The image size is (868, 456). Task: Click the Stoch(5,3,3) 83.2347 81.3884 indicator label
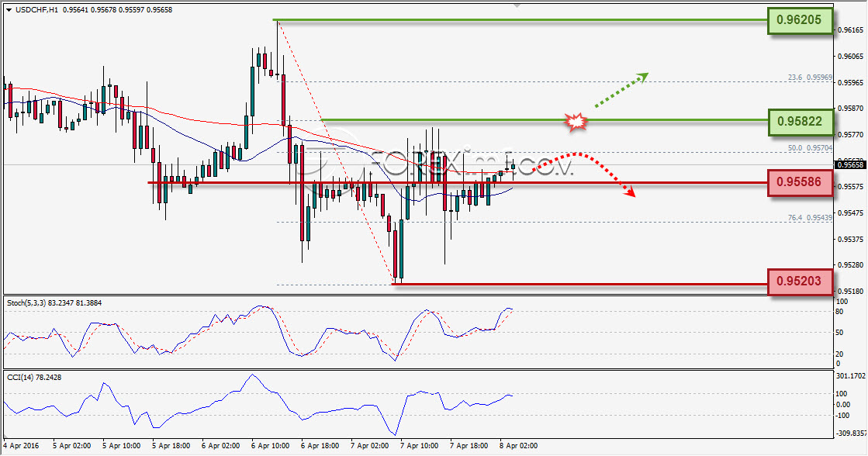(54, 302)
